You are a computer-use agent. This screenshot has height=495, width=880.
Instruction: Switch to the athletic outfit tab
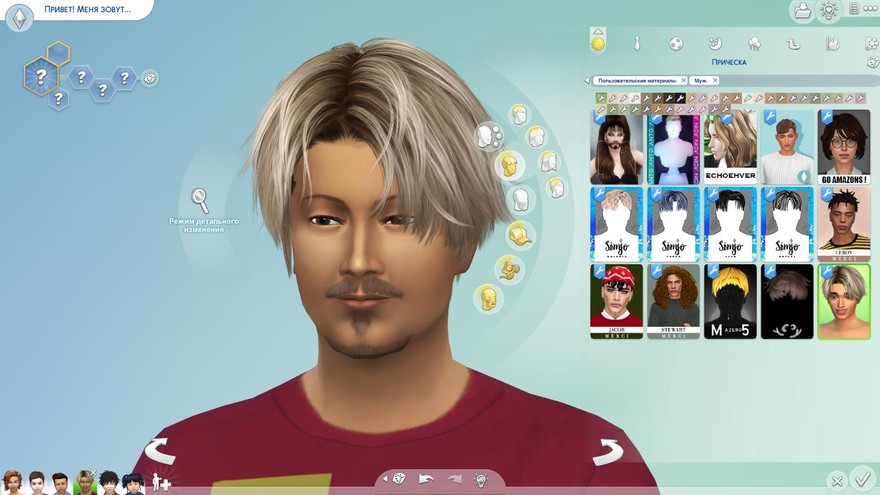pos(676,43)
